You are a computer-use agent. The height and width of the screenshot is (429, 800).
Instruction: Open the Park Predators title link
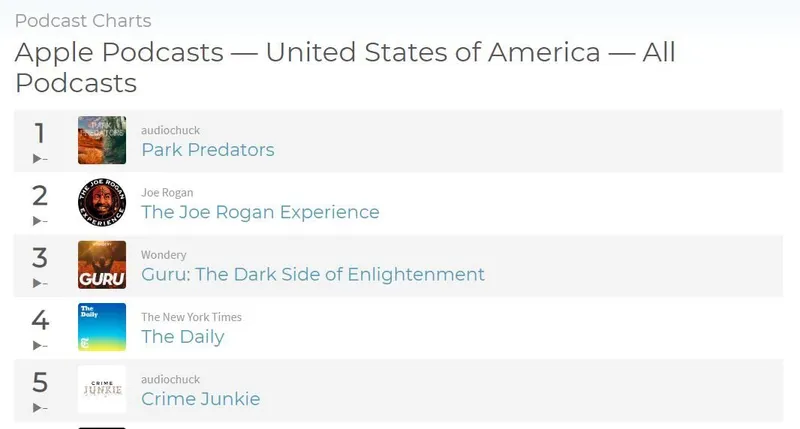[x=208, y=150]
